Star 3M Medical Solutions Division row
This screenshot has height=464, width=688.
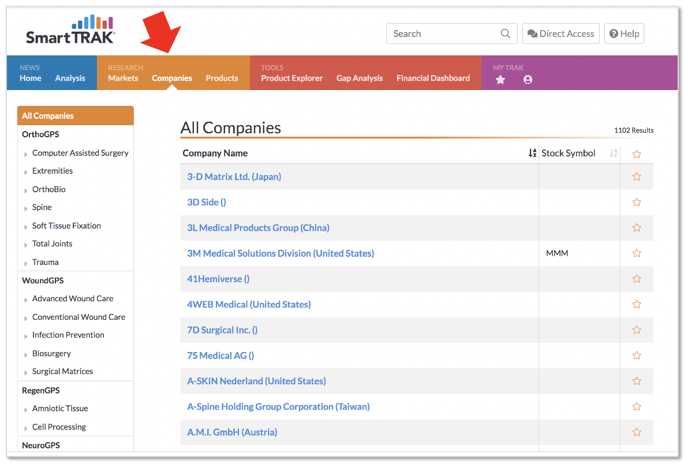click(x=637, y=253)
